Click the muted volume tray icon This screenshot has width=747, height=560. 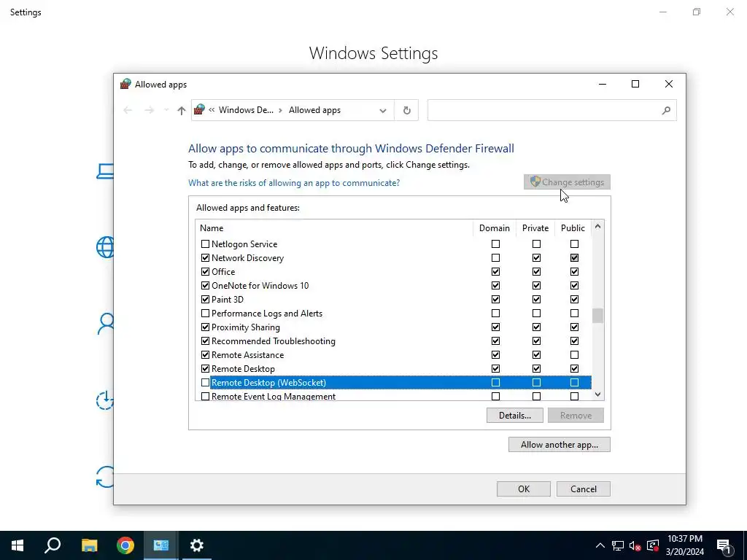(635, 545)
